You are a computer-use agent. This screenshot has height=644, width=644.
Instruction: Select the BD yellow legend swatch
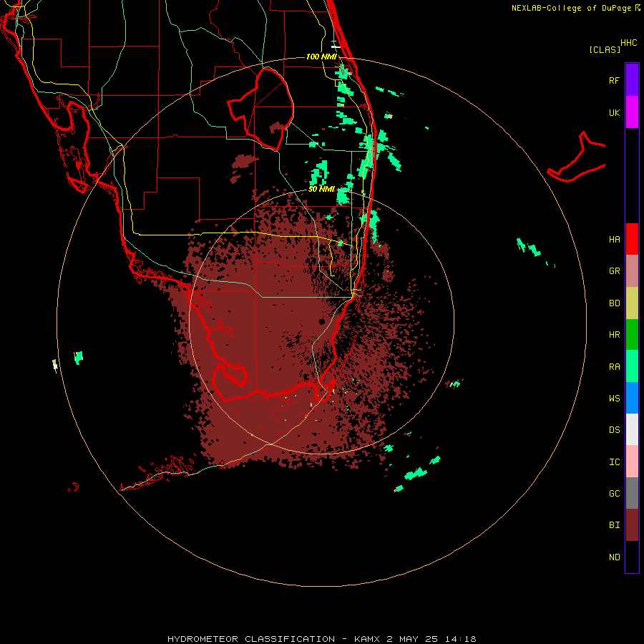[x=632, y=303]
